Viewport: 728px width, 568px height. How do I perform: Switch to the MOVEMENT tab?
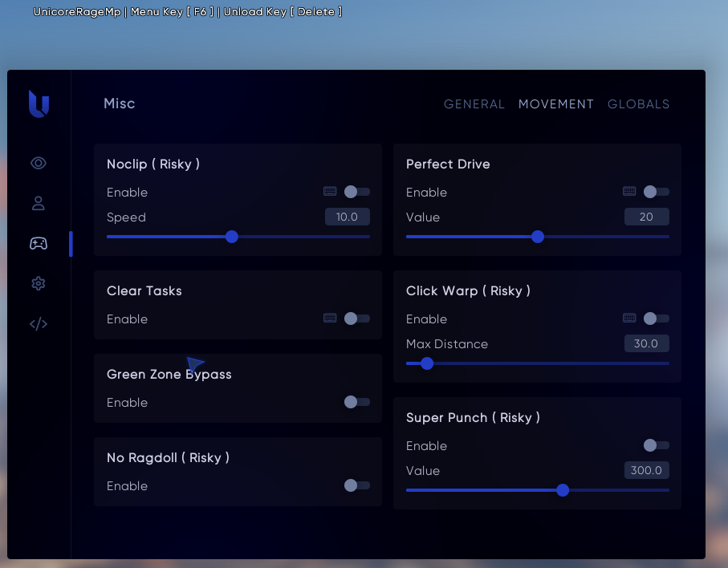pyautogui.click(x=556, y=104)
